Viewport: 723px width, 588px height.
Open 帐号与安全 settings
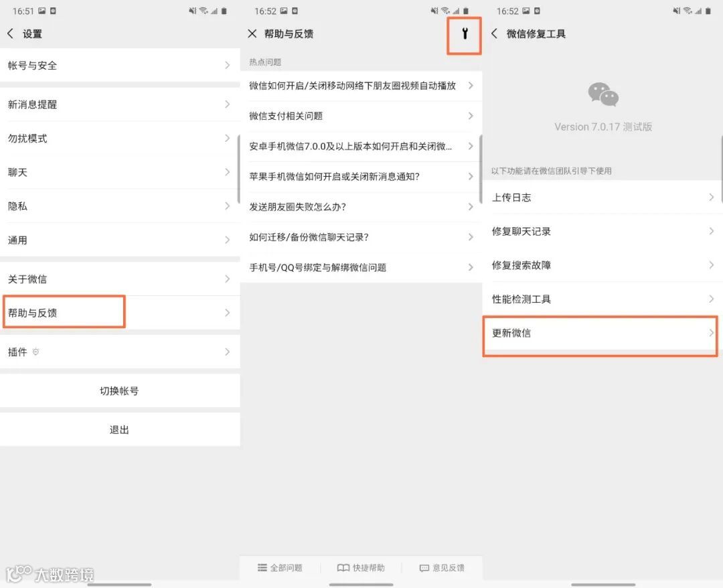point(120,65)
